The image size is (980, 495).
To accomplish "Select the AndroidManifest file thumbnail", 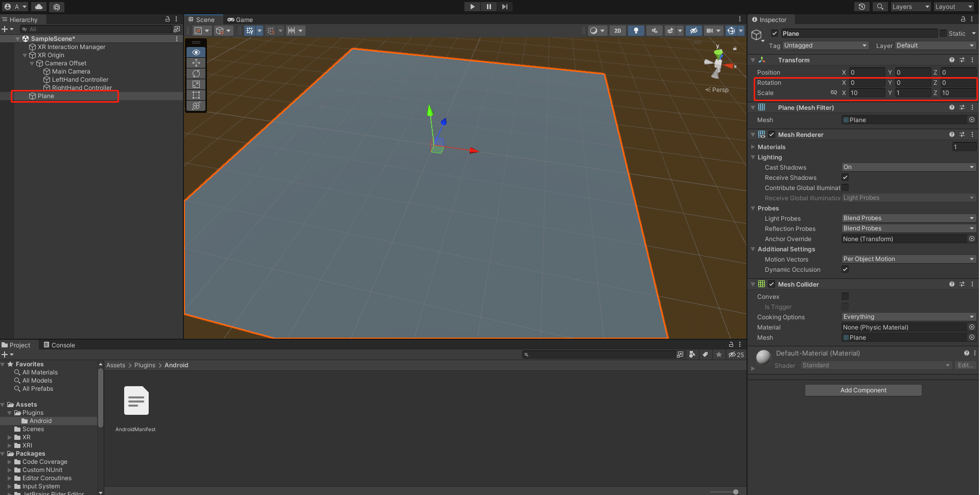I will tap(136, 401).
